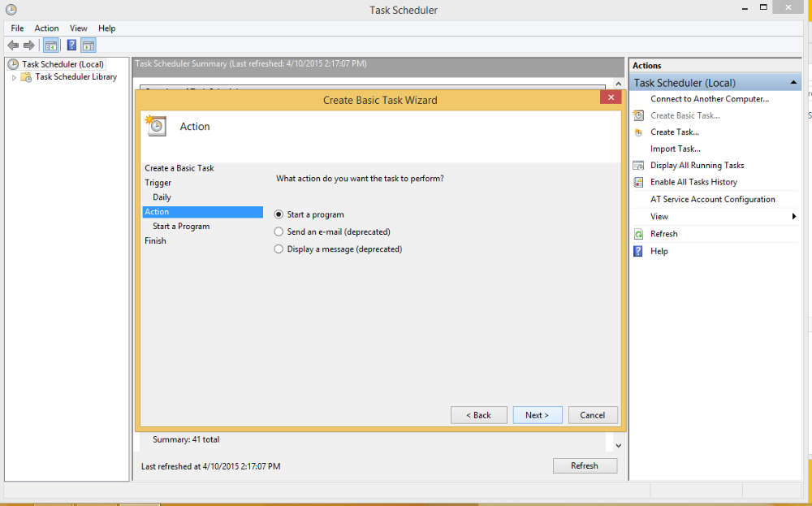Cancel the Create Basic Task Wizard
Viewport: 812px width, 506px height.
593,415
